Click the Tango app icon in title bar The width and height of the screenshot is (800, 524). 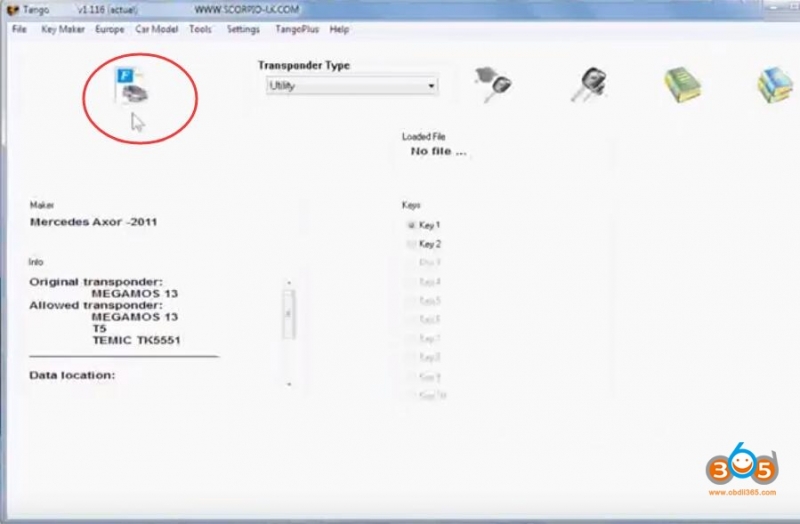point(12,10)
